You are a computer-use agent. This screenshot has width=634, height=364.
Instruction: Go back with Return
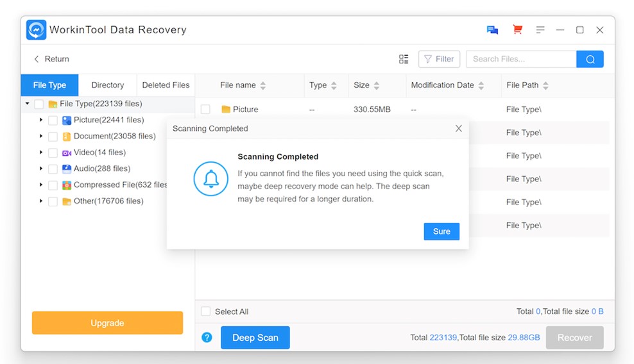(x=51, y=59)
